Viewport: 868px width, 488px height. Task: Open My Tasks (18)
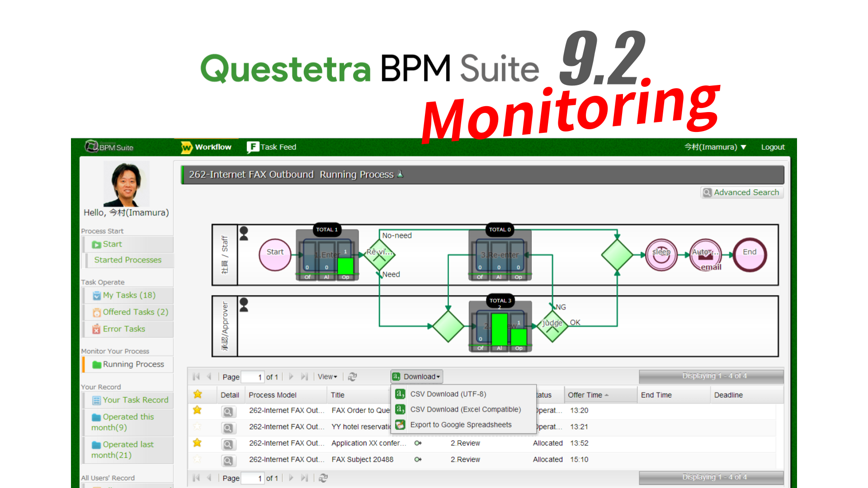tap(129, 295)
